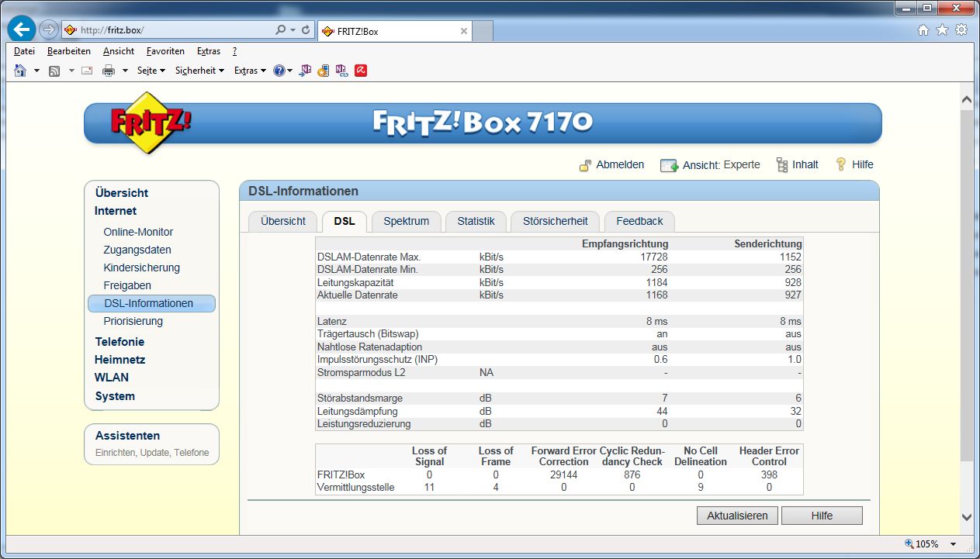Viewport: 980px width, 559px height.
Task: Click the refresh icon in address bar
Action: [306, 30]
